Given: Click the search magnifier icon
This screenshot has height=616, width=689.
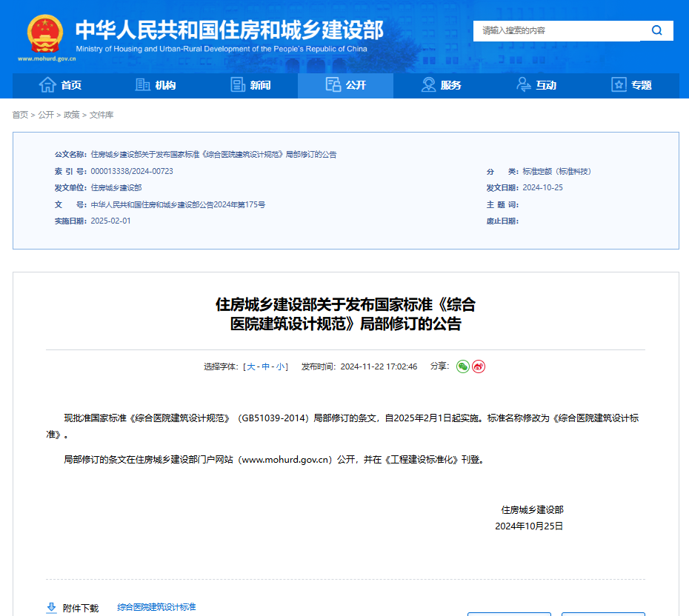Looking at the screenshot, I should point(656,30).
